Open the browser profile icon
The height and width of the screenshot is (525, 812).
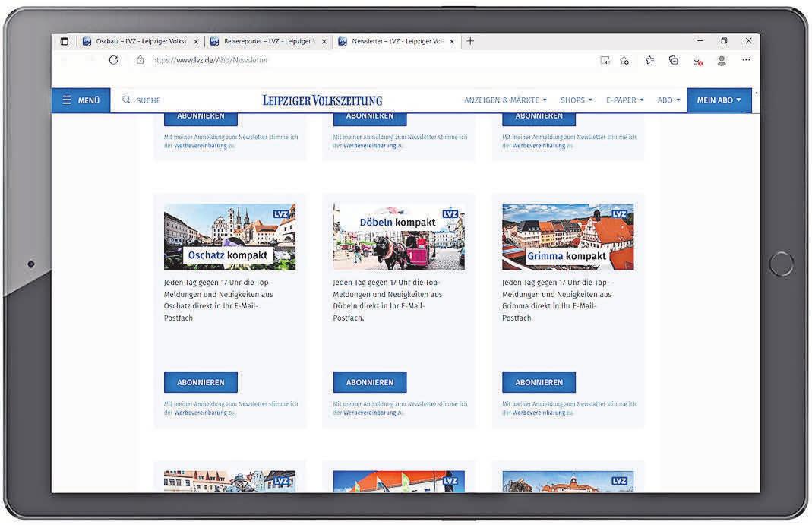(722, 61)
